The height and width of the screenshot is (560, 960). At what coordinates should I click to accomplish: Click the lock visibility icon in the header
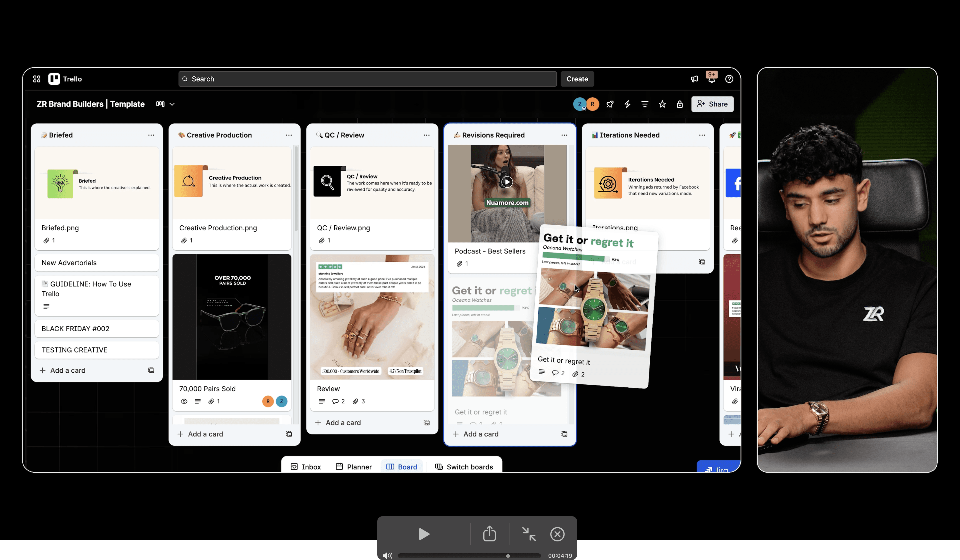click(680, 104)
